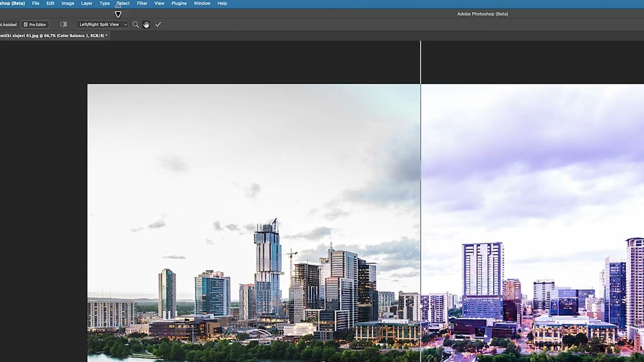Image resolution: width=644 pixels, height=362 pixels.
Task: Switch to the AI Assisted mode
Action: click(9, 24)
